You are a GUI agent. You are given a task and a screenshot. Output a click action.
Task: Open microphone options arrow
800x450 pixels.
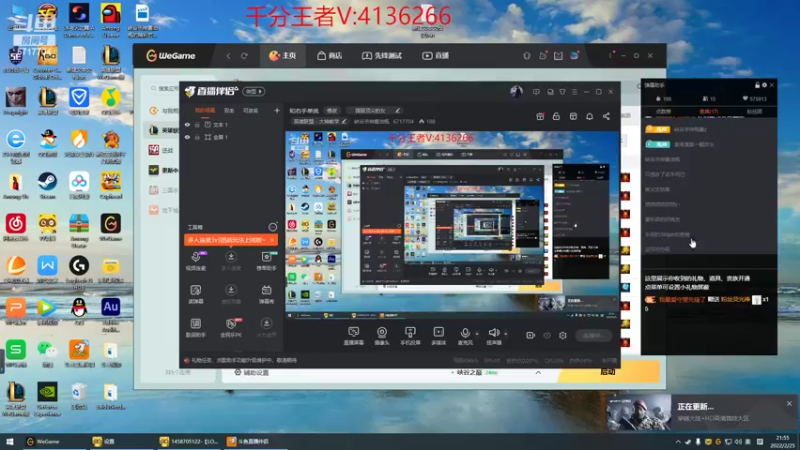coord(477,334)
